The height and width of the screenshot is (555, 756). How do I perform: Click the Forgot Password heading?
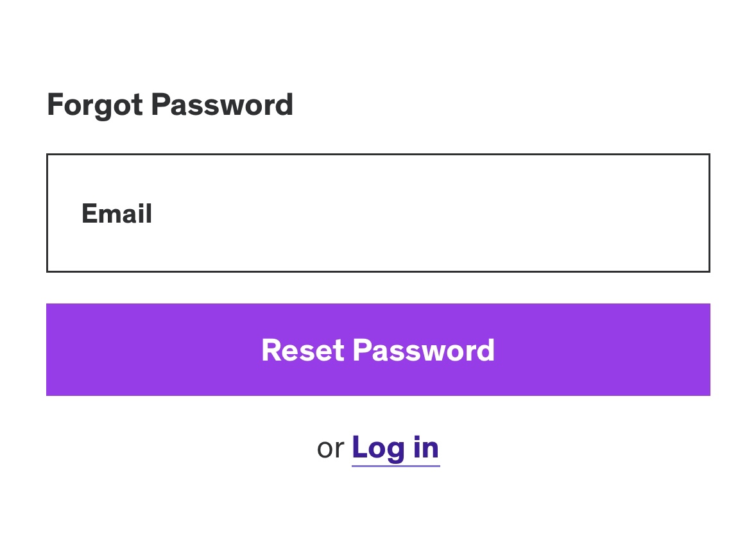click(170, 105)
